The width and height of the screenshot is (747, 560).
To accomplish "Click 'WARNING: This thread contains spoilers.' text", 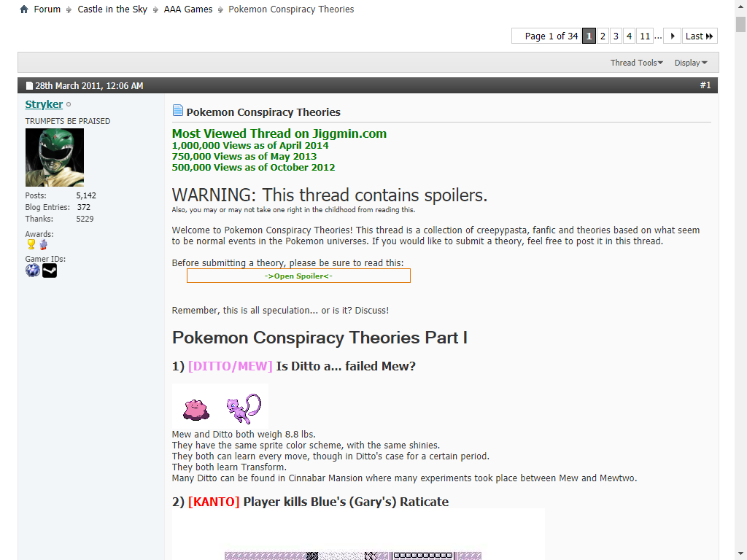I will pyautogui.click(x=330, y=195).
